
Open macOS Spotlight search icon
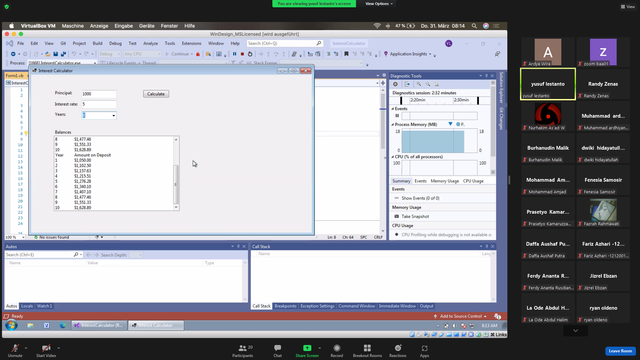[474, 26]
